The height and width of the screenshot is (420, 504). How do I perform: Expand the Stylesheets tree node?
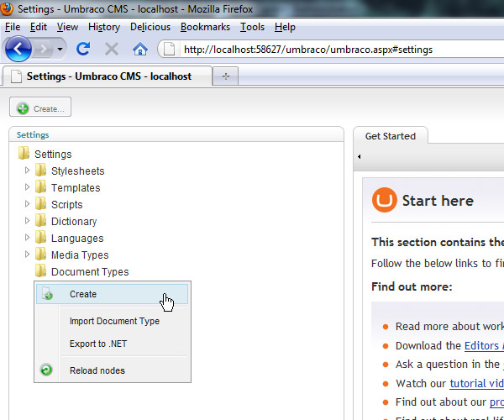[28, 171]
